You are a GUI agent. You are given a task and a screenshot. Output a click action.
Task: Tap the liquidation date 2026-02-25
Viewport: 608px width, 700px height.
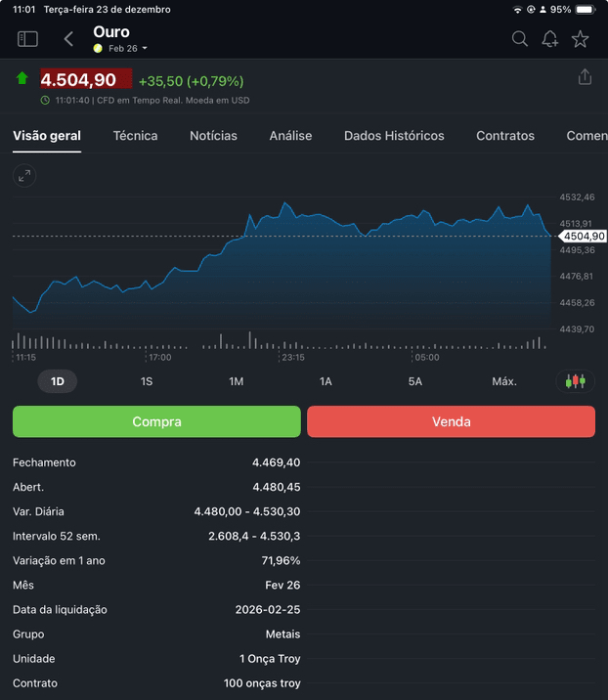268,610
